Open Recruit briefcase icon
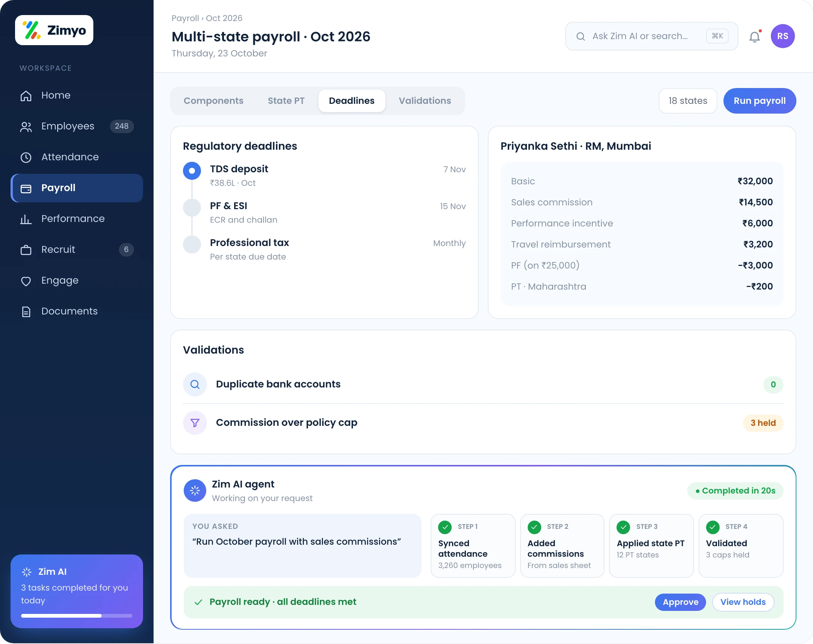Viewport: 813px width, 644px height. click(26, 250)
